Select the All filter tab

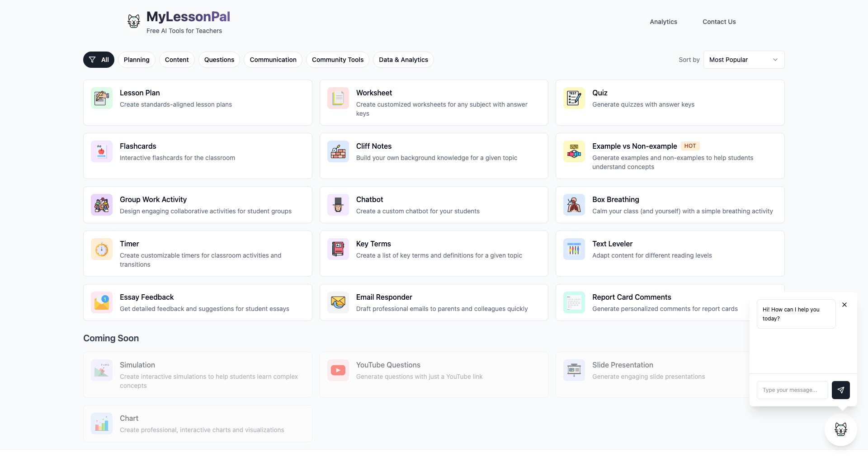click(x=99, y=60)
